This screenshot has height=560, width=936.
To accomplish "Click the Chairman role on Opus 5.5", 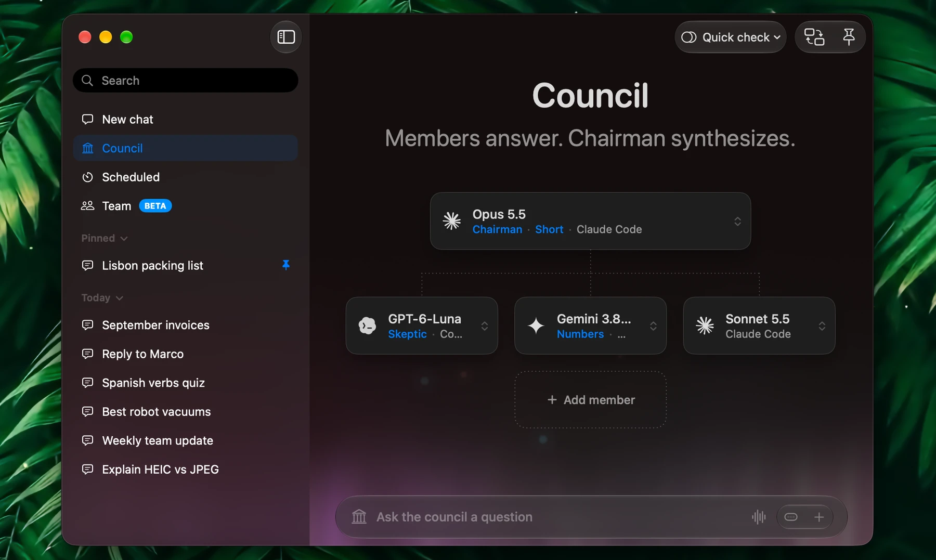I will (x=497, y=229).
